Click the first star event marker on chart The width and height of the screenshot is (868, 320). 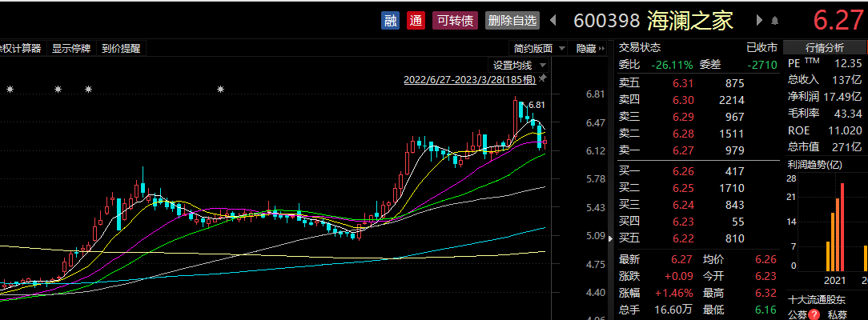click(x=10, y=90)
